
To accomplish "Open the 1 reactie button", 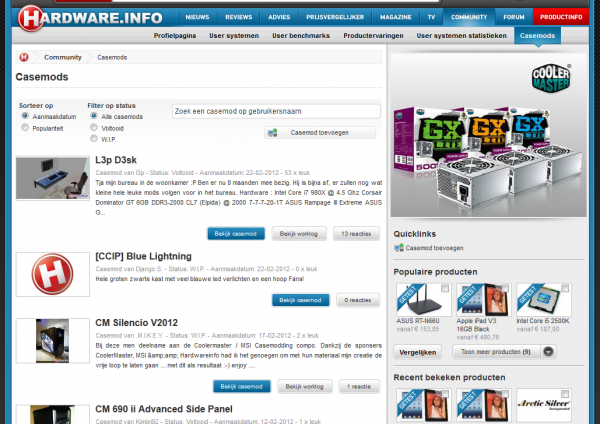I will click(x=359, y=386).
